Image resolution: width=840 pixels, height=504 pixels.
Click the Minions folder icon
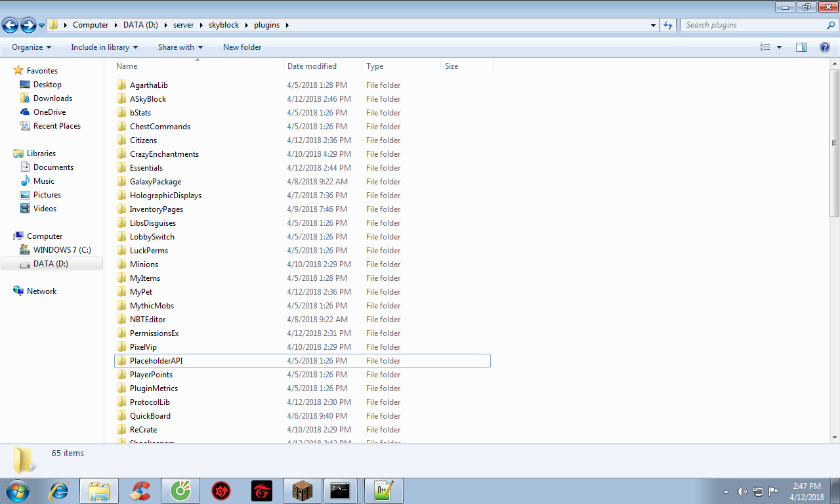pos(121,264)
